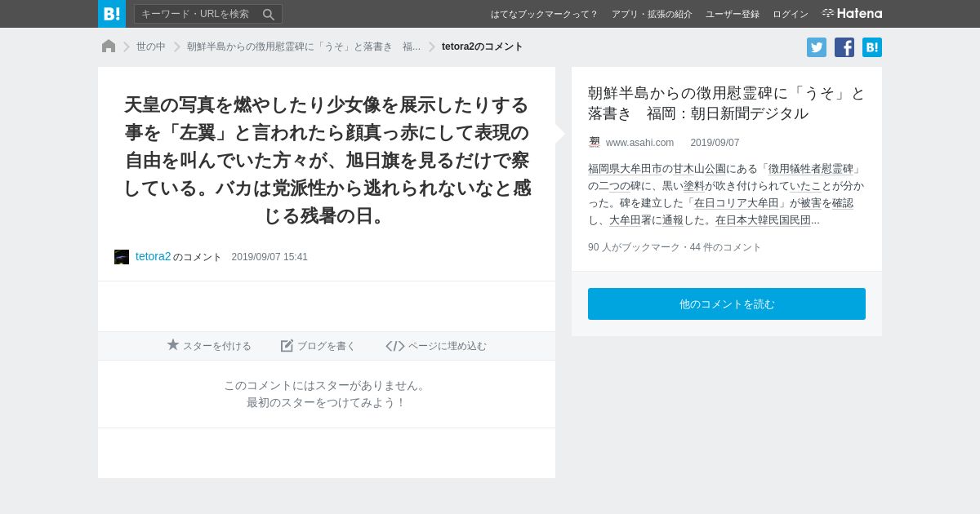980x514 pixels.
Task: Click keyword link 塗料
Action: 694,186
